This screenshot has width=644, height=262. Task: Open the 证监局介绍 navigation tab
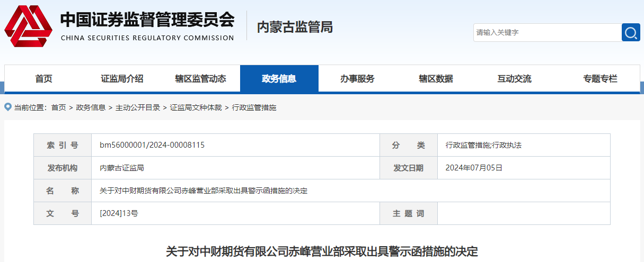point(122,79)
